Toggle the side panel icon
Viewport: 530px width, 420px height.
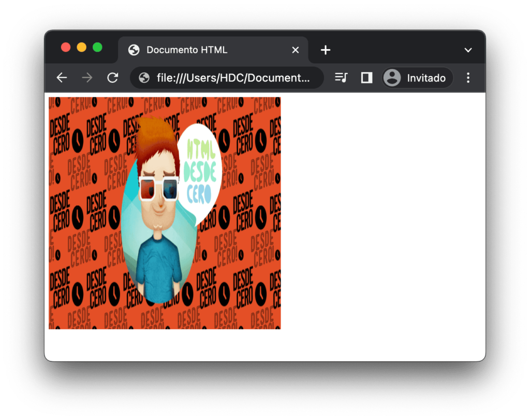coord(366,78)
